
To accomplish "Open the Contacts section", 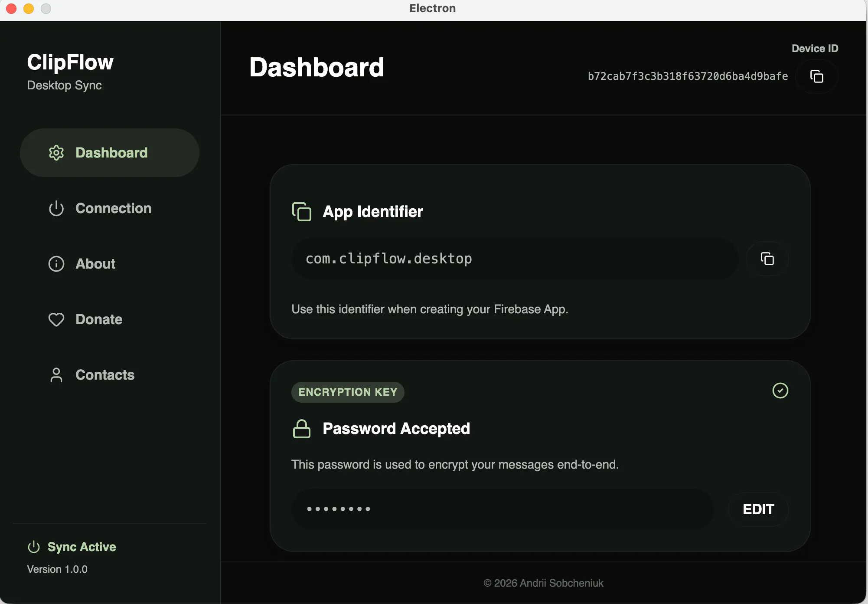I will tap(110, 375).
